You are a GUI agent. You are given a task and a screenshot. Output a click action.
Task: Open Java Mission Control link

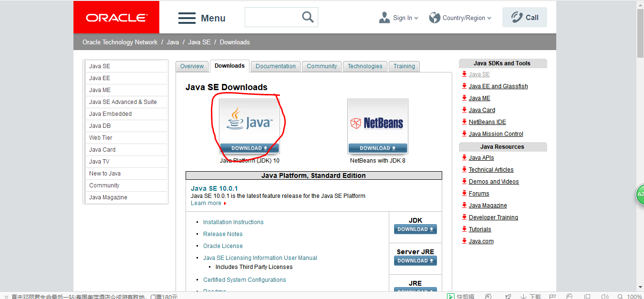click(x=496, y=134)
